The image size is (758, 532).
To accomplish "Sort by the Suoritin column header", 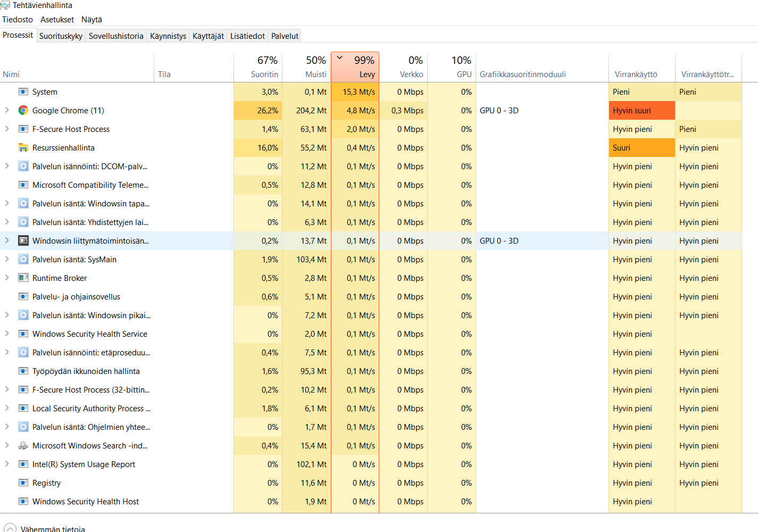I will click(x=258, y=68).
